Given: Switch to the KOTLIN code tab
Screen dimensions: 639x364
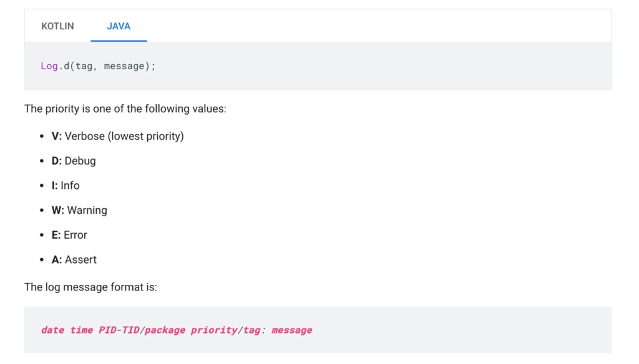Looking at the screenshot, I should point(57,26).
